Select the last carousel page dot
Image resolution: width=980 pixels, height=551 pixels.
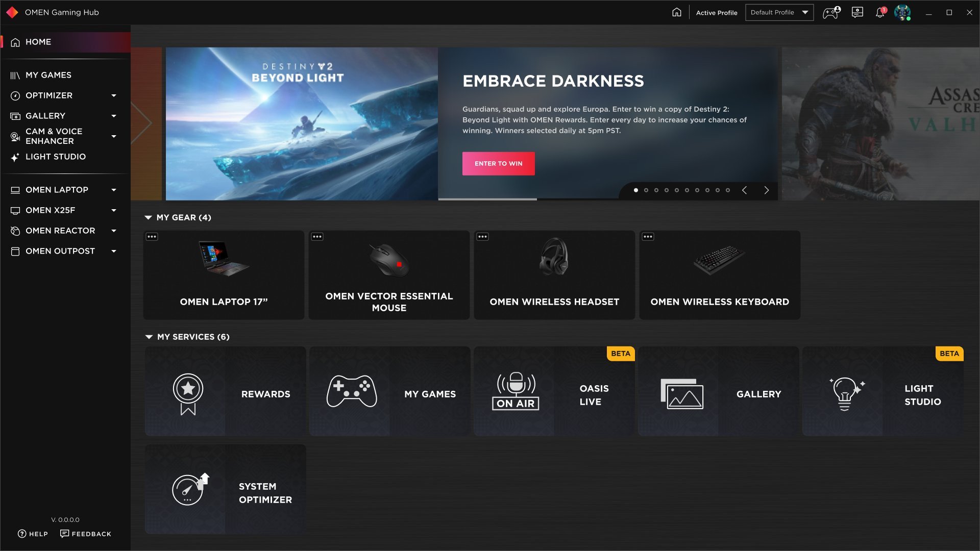pyautogui.click(x=728, y=190)
